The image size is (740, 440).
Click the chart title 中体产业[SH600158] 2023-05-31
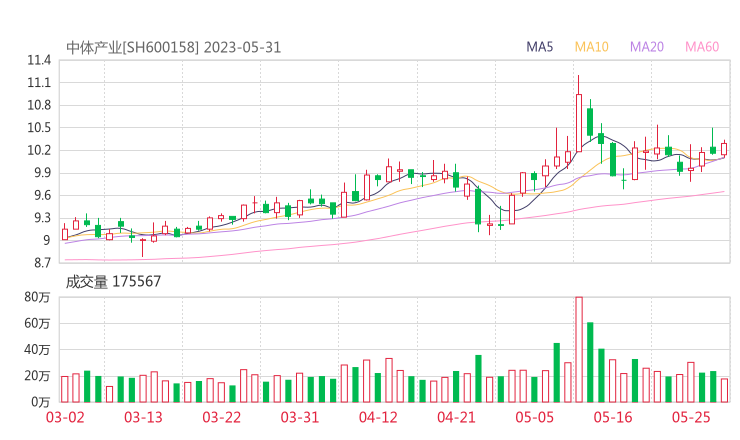173,48
